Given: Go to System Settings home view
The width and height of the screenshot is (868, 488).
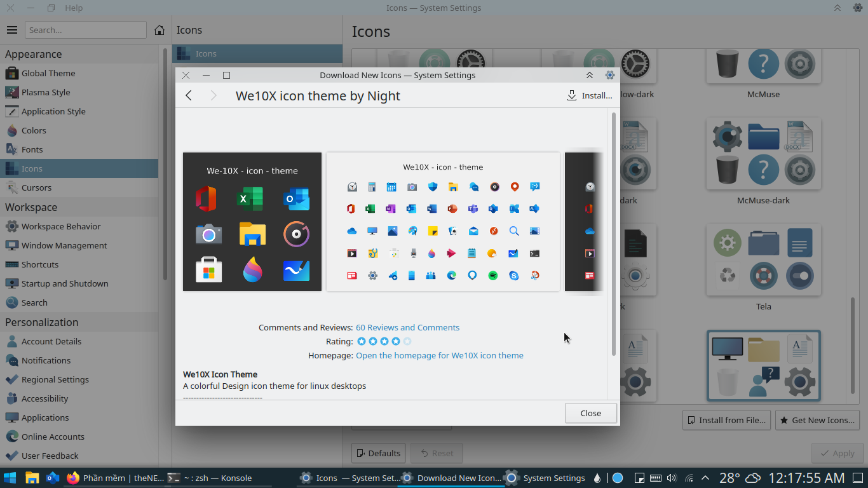Looking at the screenshot, I should 159,30.
